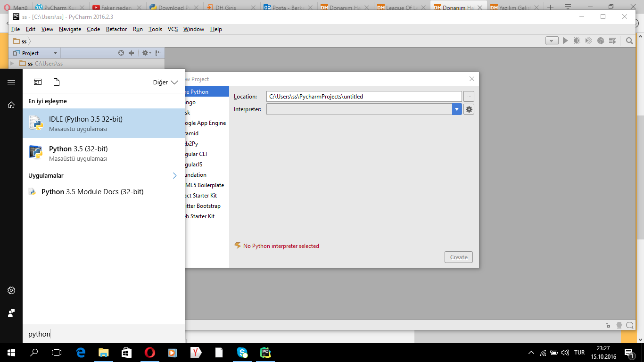644x362 pixels.
Task: Click the Create button
Action: 459,257
